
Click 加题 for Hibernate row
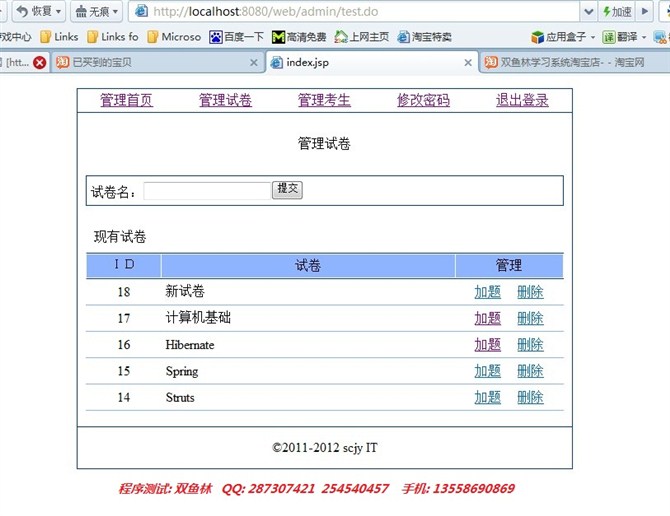488,345
